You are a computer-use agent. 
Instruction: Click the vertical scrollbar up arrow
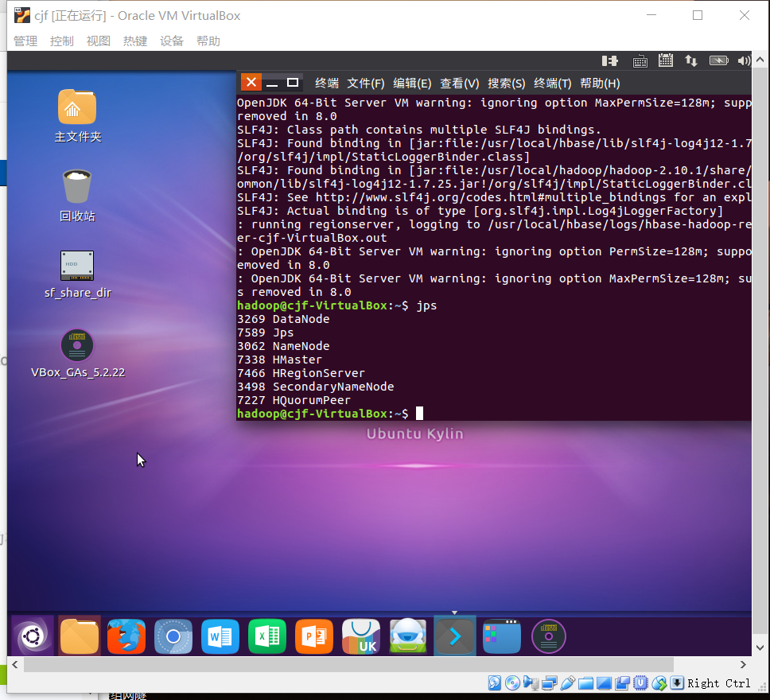[x=760, y=60]
